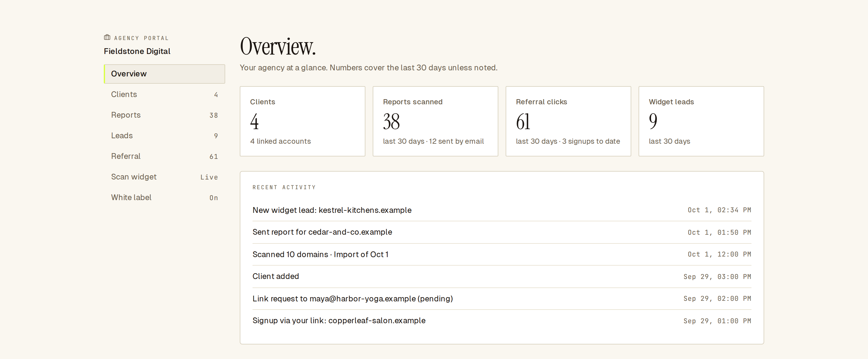The height and width of the screenshot is (359, 868).
Task: Click the 'On' status beside White label
Action: (x=214, y=198)
